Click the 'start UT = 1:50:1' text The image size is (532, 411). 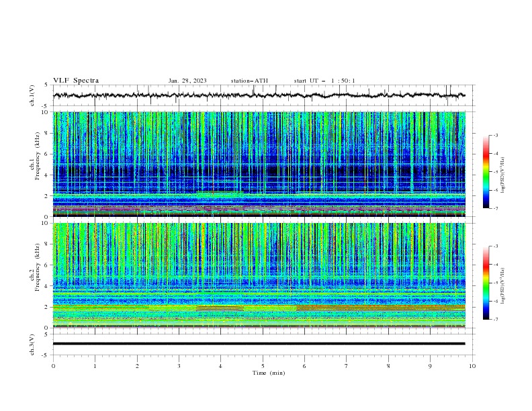(324, 81)
